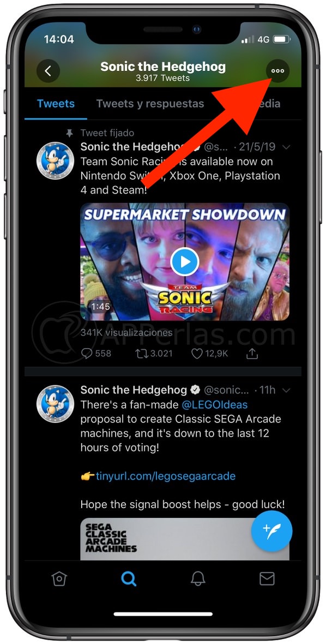Open the Messages envelope tab
The width and height of the screenshot is (326, 644).
267,579
